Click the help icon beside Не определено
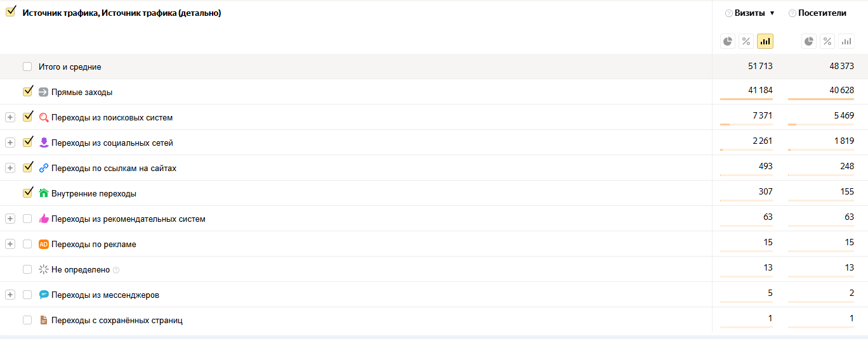The width and height of the screenshot is (868, 339). (x=116, y=270)
